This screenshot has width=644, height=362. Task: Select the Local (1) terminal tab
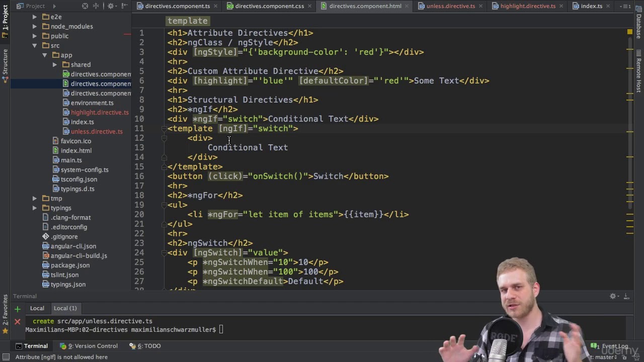click(65, 308)
